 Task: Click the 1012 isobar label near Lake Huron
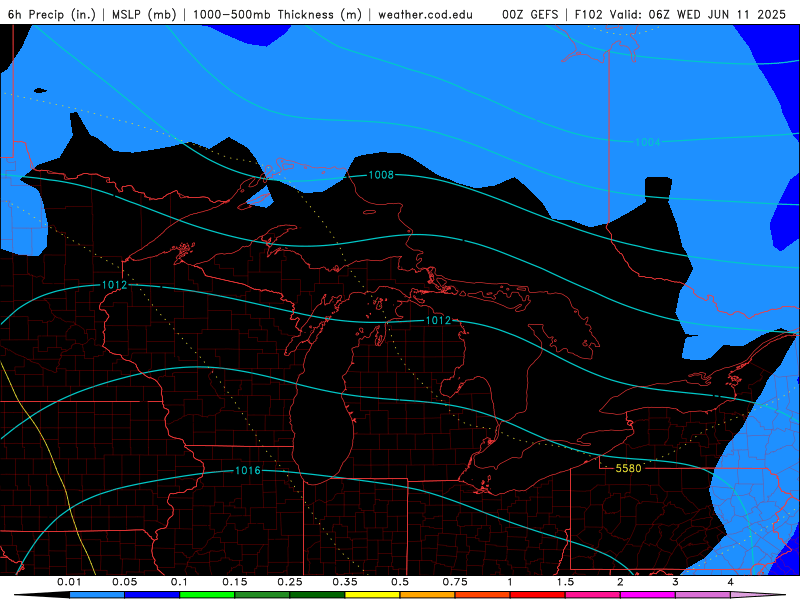[x=438, y=320]
